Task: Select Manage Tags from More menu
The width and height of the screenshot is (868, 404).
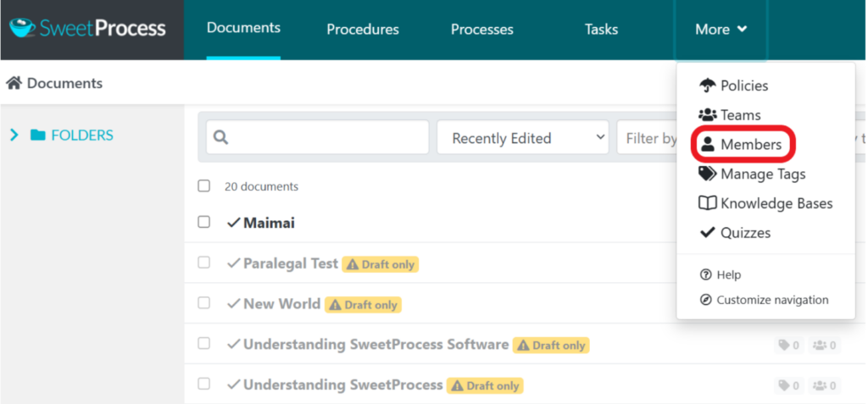Action: click(x=763, y=174)
